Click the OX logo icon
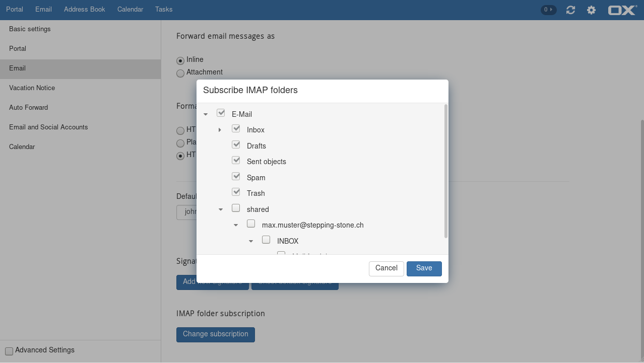Screen dimensions: 644x363 coord(622,10)
